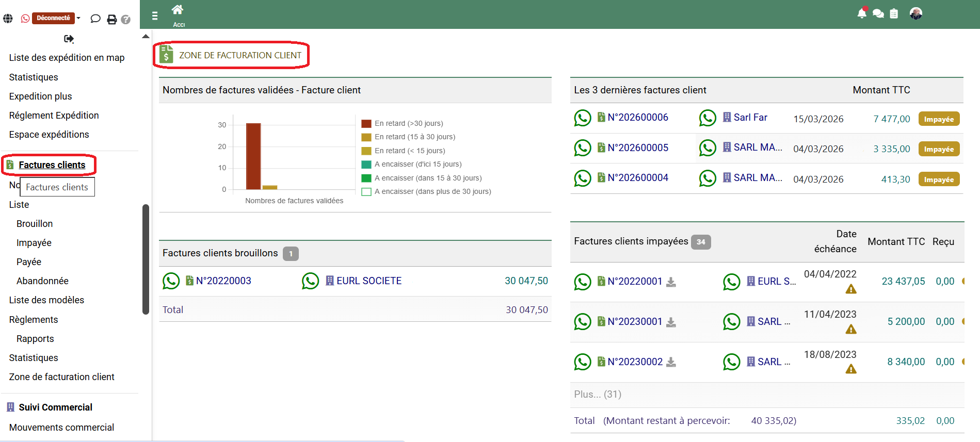Expand 'Plus... (31)' unpaid invoices row
The height and width of the screenshot is (442, 980).
coord(598,394)
